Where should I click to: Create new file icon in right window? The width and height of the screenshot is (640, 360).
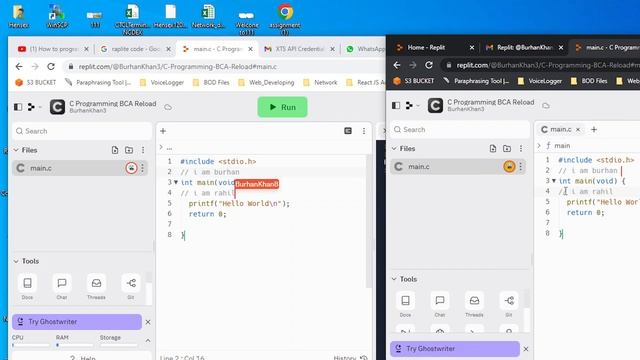(493, 149)
